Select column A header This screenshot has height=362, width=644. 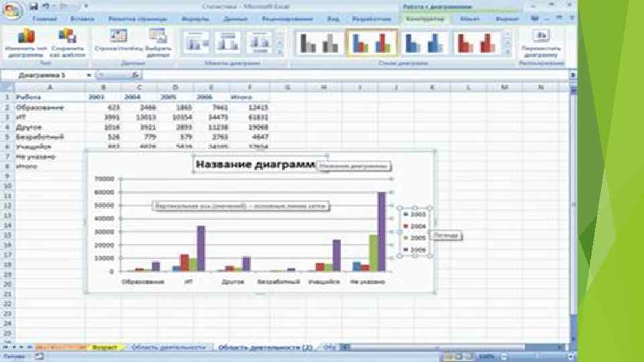tap(50, 87)
